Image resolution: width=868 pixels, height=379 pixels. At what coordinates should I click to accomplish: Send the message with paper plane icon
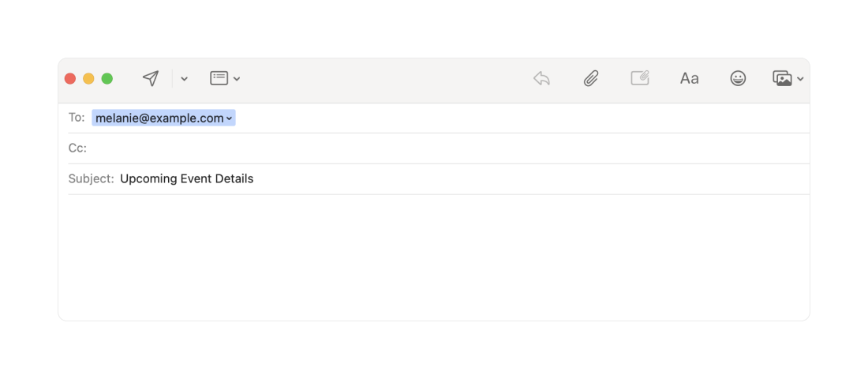(151, 78)
